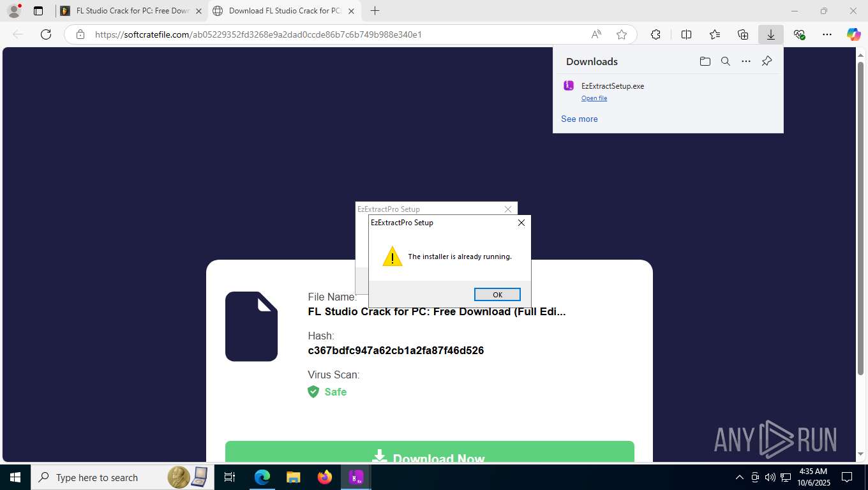Click EzExtractSetup.exe file icon in Downloads
868x490 pixels.
click(x=569, y=85)
